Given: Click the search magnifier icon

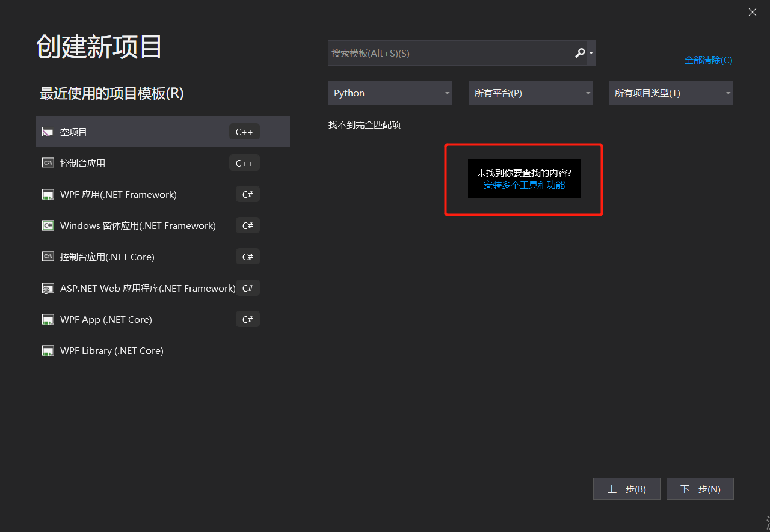Looking at the screenshot, I should coord(580,53).
